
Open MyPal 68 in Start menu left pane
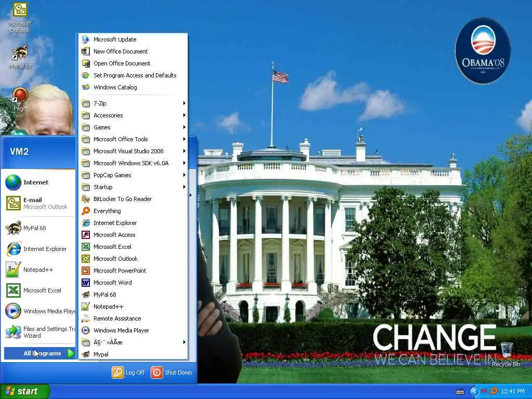click(x=39, y=228)
